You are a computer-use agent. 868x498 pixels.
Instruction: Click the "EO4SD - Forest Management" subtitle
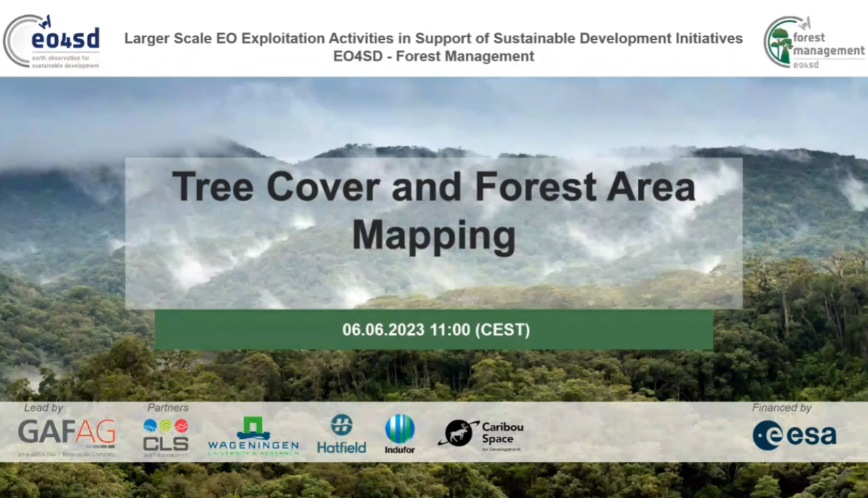point(433,57)
